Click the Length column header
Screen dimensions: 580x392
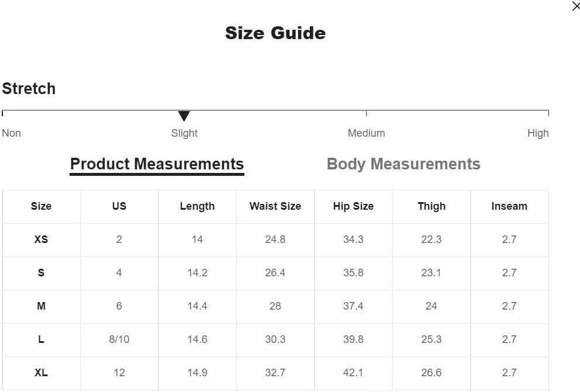coord(197,206)
